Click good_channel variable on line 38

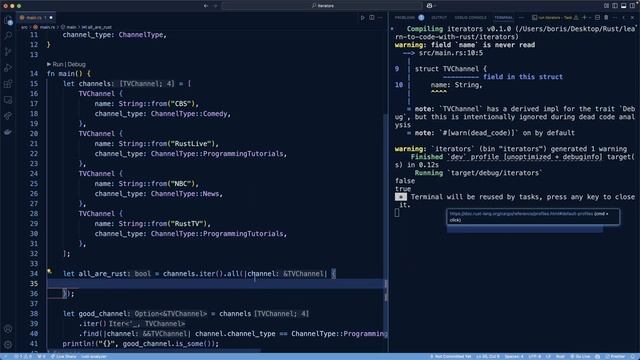pyautogui.click(x=102, y=314)
